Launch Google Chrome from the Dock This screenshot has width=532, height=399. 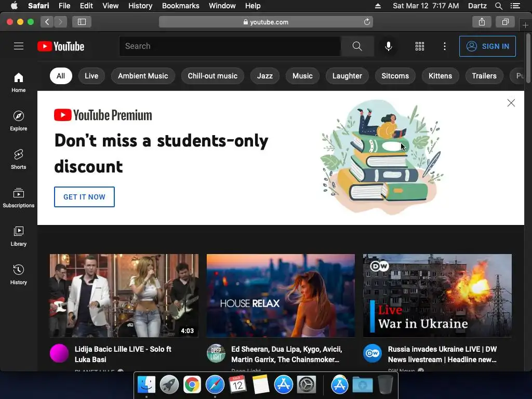tap(192, 385)
